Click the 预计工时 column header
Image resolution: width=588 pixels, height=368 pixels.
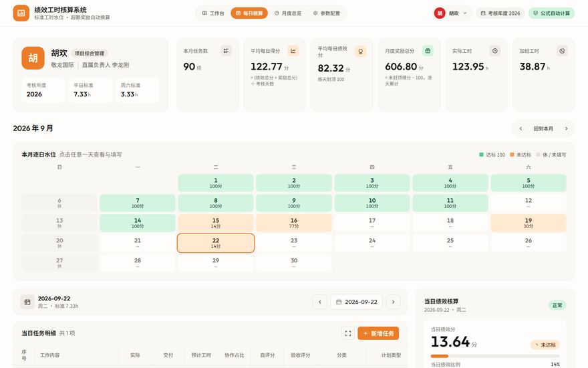tap(201, 355)
